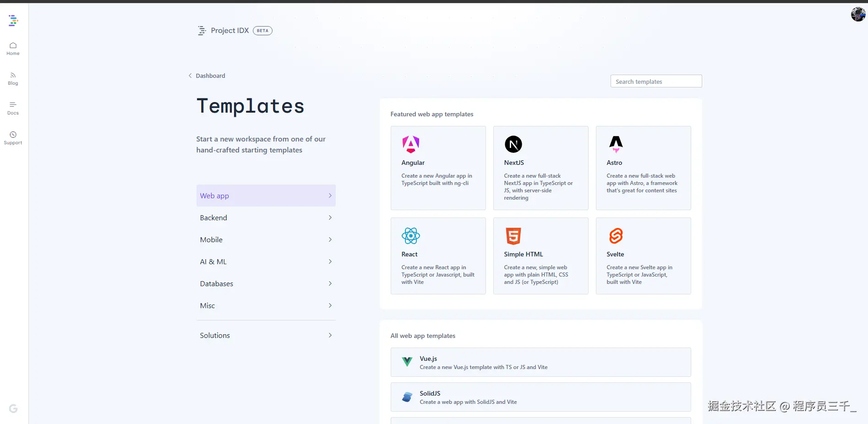Click the Astro template description text
This screenshot has height=424, width=868.
coord(642,183)
